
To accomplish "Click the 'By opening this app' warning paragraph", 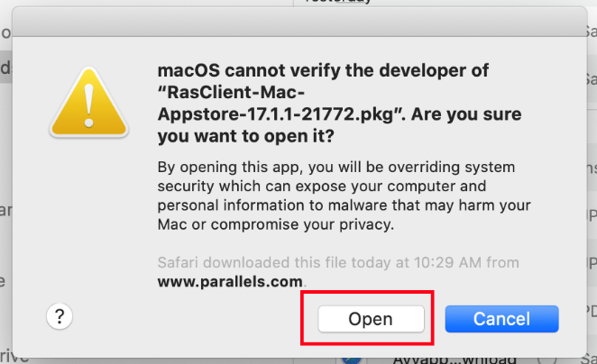I will pyautogui.click(x=344, y=196).
